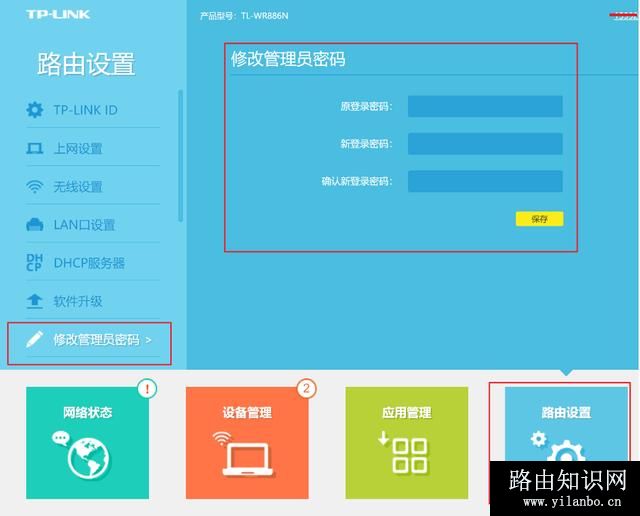Open the 设备管理 tile
This screenshot has height=516, width=640.
(247, 443)
